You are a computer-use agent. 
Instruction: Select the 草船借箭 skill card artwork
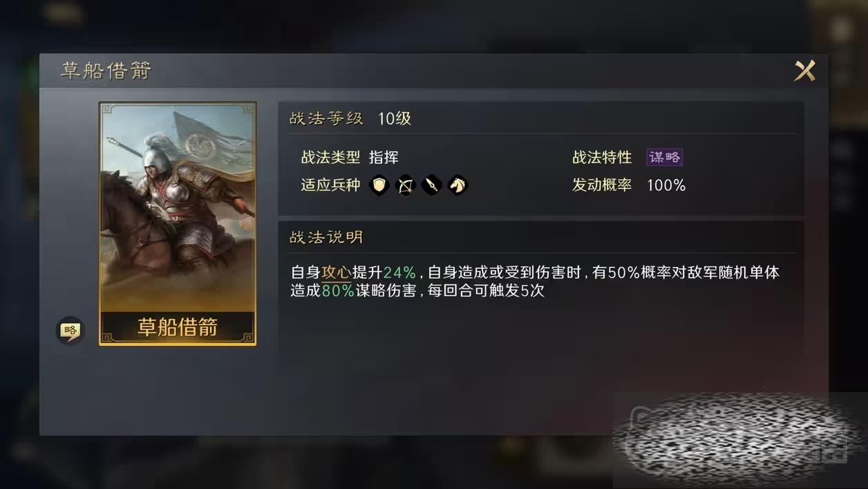coord(178,207)
